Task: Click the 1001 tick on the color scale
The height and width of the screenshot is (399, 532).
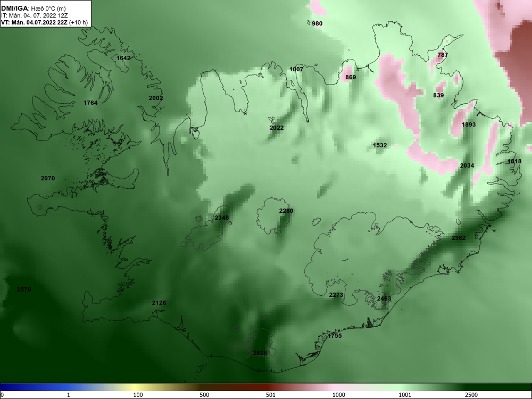Action: (x=405, y=395)
